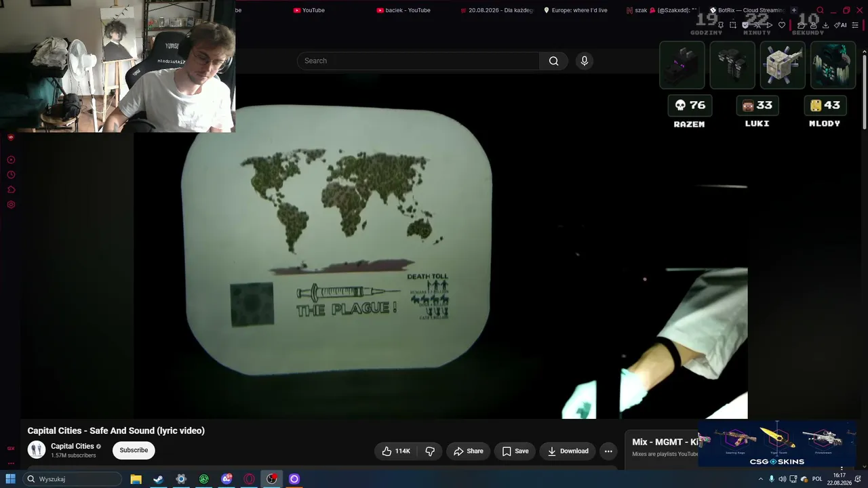The height and width of the screenshot is (488, 868).
Task: Open the browser easy setup menu
Action: click(855, 25)
